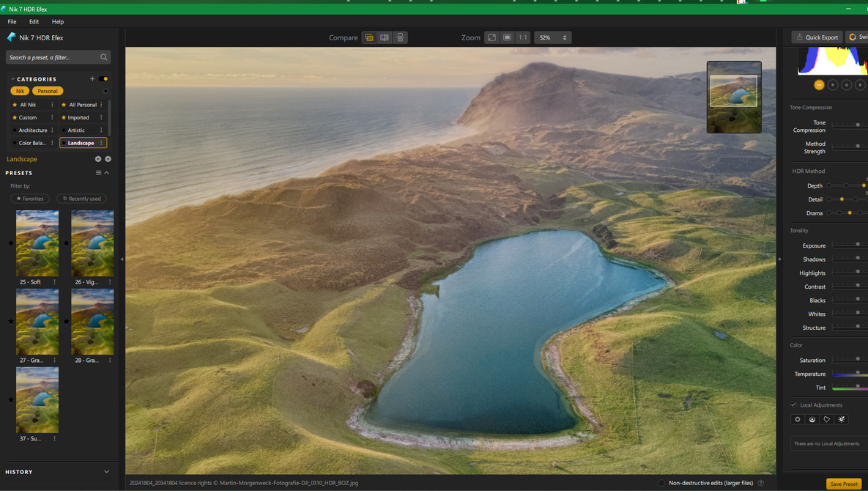Collapse the Presets section chevron
Viewport: 868px width, 491px height.
point(107,173)
